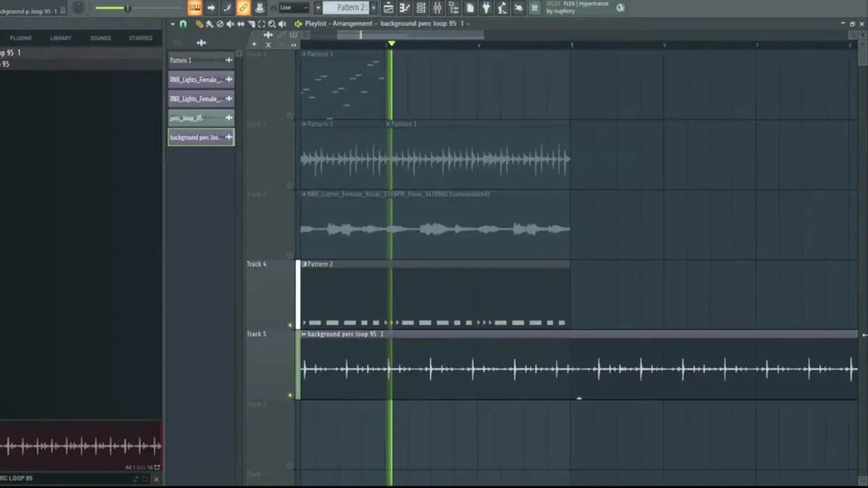
Task: Toggle the mute dot on Track 2
Action: pyautogui.click(x=290, y=185)
